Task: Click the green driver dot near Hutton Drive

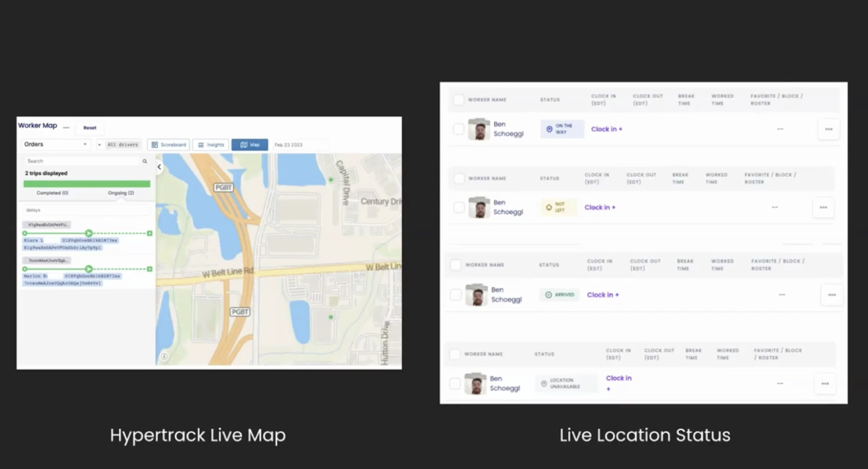Action: 331,316
